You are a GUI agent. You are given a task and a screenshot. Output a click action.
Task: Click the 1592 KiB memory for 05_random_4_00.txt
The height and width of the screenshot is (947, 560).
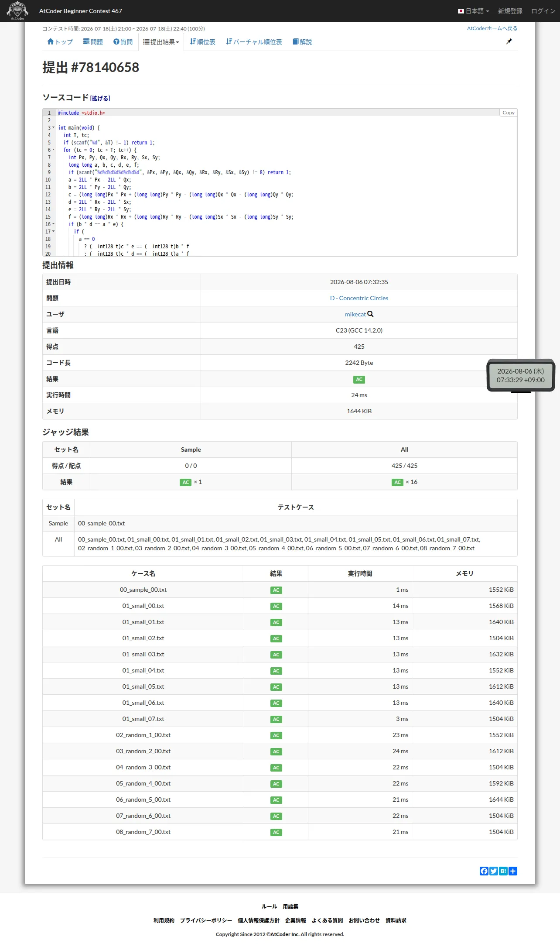pos(501,783)
